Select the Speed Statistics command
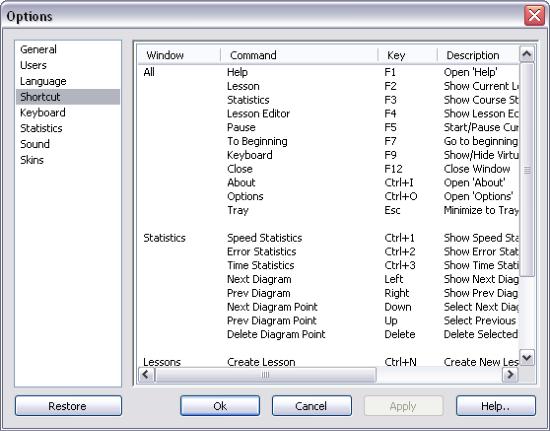 click(x=264, y=238)
